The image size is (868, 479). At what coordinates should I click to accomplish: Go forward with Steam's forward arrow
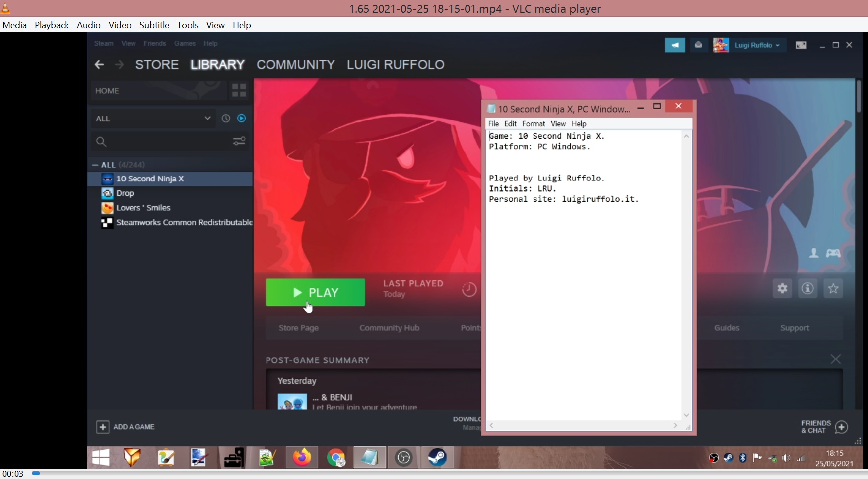click(x=119, y=65)
